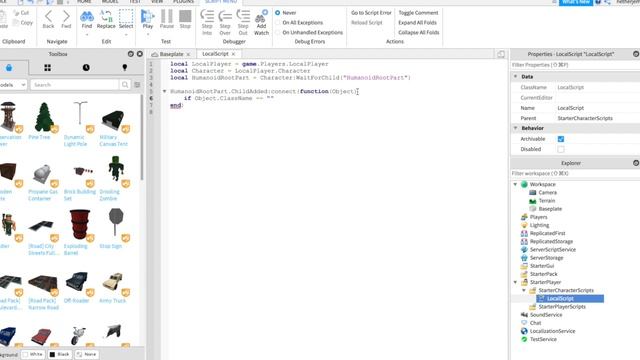Click Step Out debugger icon
This screenshot has width=640, height=360.
click(243, 22)
